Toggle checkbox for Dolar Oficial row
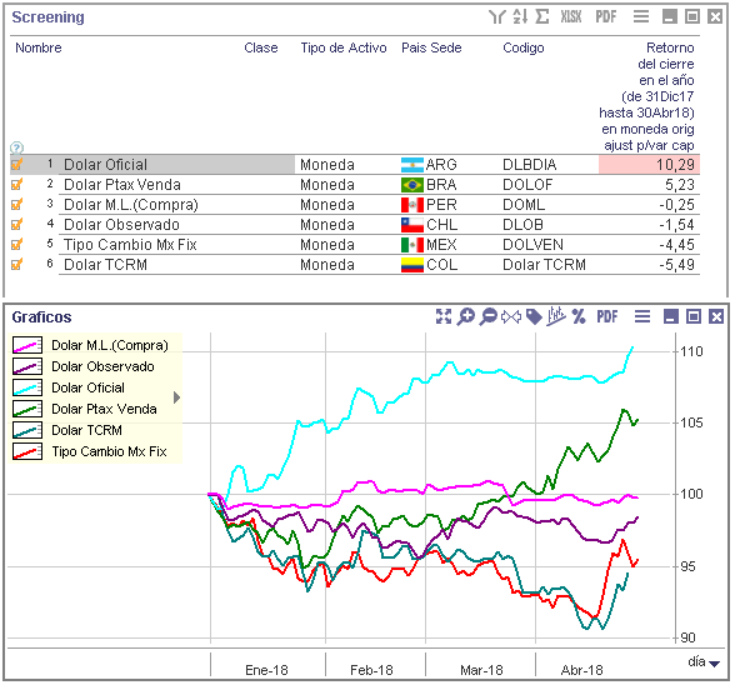Screen dimensions: 732x685 coord(17,165)
